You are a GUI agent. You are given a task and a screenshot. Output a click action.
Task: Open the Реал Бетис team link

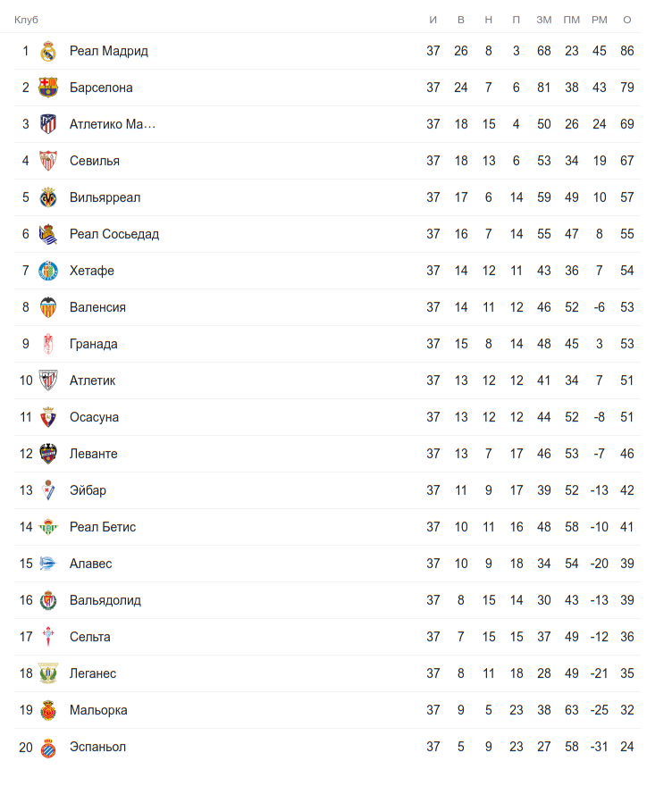tap(103, 527)
